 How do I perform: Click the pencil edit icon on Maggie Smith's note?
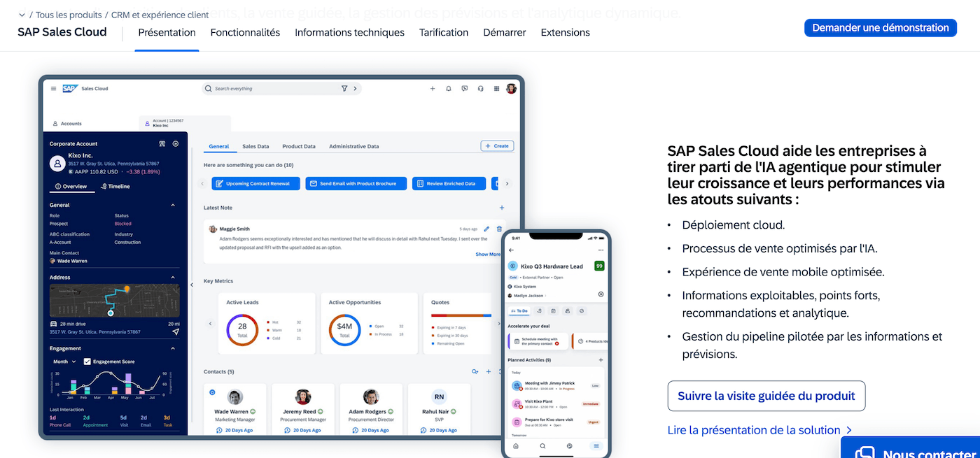[x=487, y=229]
